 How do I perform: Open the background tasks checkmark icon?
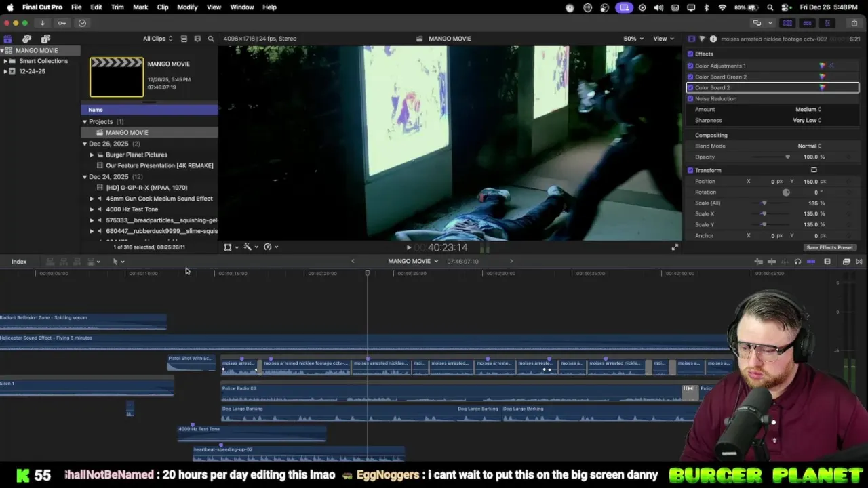point(82,23)
